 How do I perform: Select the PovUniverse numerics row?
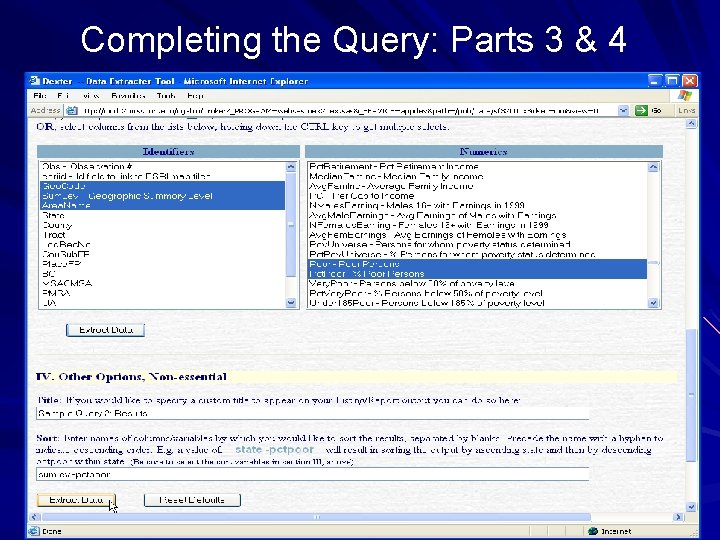477,244
